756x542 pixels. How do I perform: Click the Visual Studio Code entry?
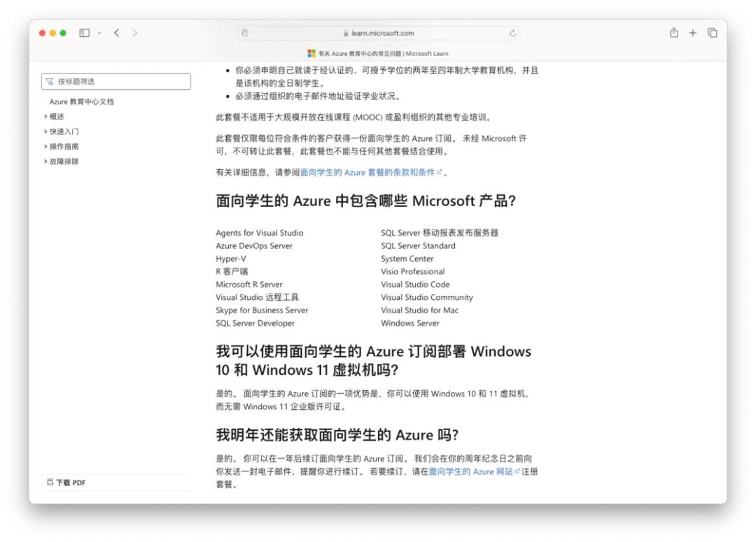pyautogui.click(x=415, y=284)
